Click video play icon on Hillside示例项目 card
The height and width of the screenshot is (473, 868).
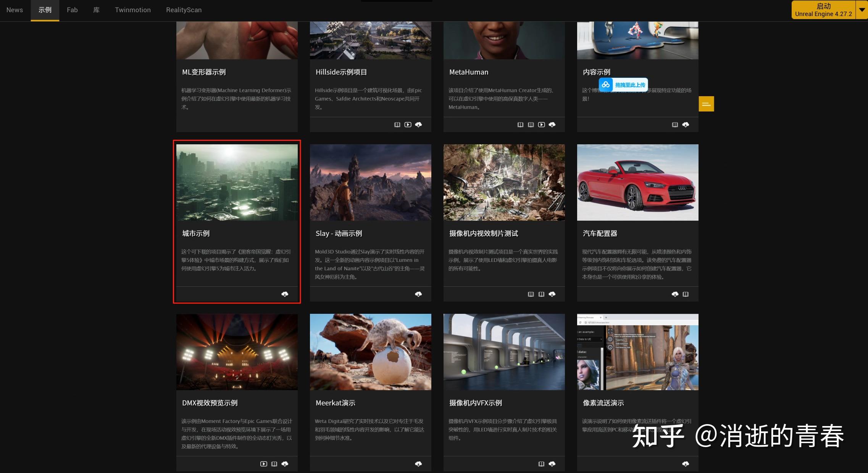(x=408, y=124)
